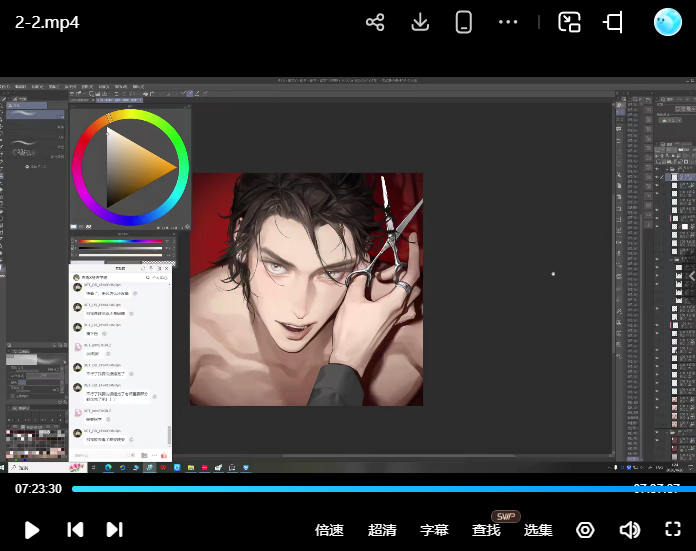Close the floating chat window
Image resolution: width=696 pixels, height=551 pixels.
pos(167,268)
